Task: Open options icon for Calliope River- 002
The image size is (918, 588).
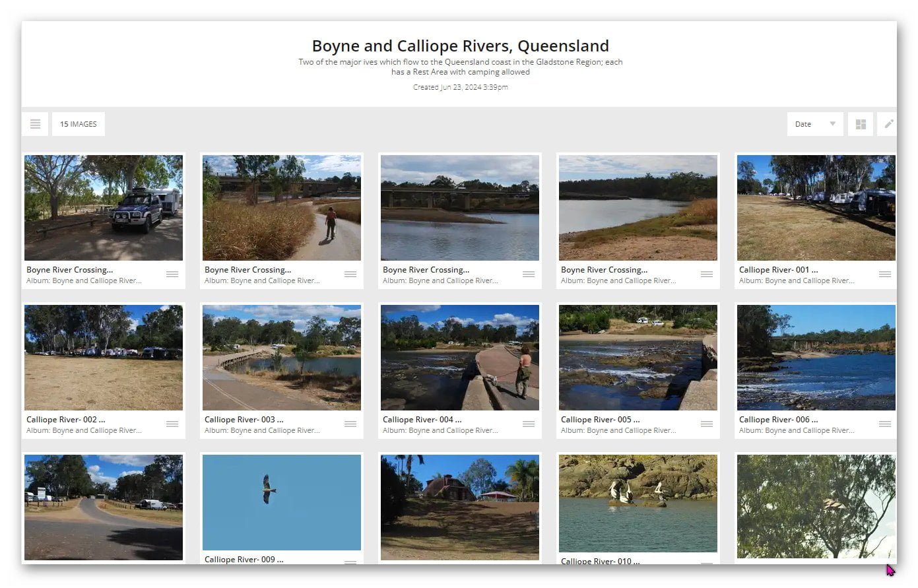Action: click(172, 424)
